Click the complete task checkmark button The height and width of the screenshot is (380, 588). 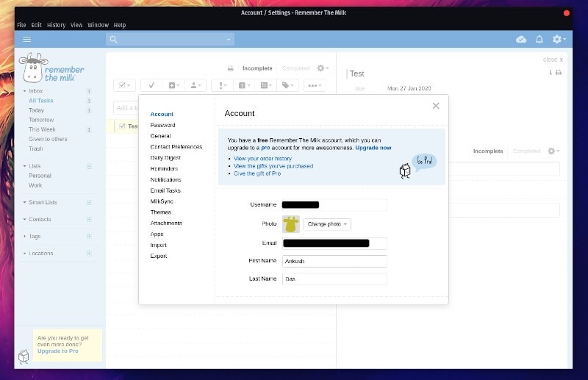click(x=151, y=85)
